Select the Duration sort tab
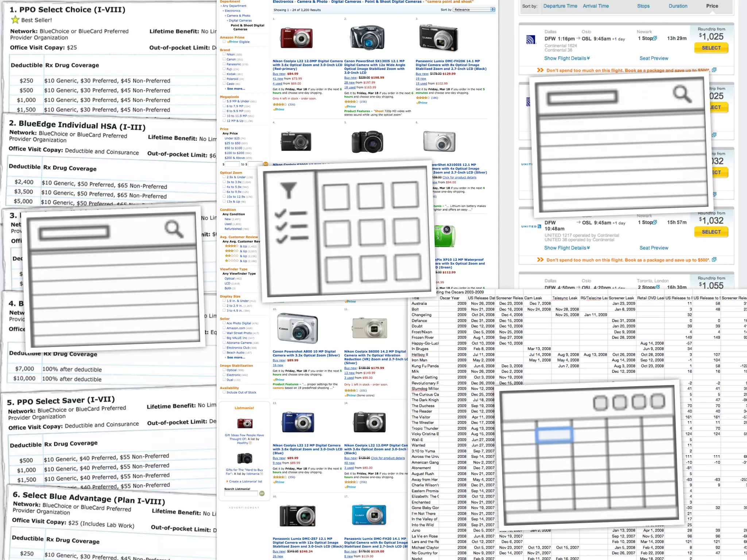 pyautogui.click(x=678, y=6)
